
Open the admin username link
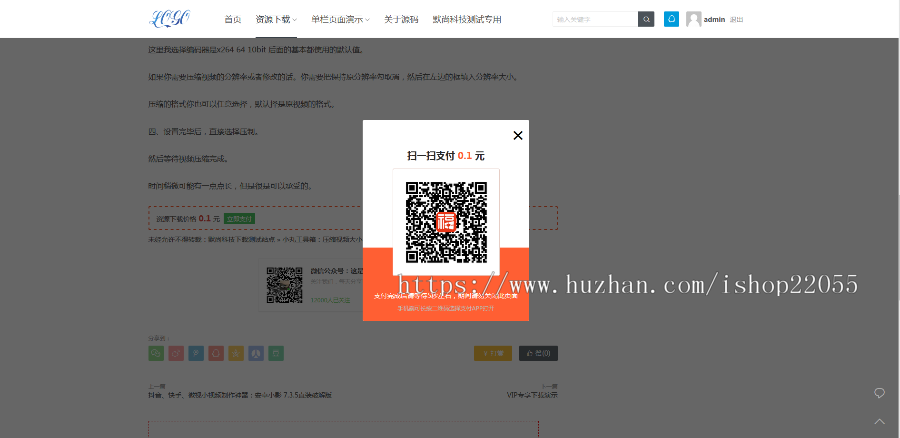coord(714,20)
